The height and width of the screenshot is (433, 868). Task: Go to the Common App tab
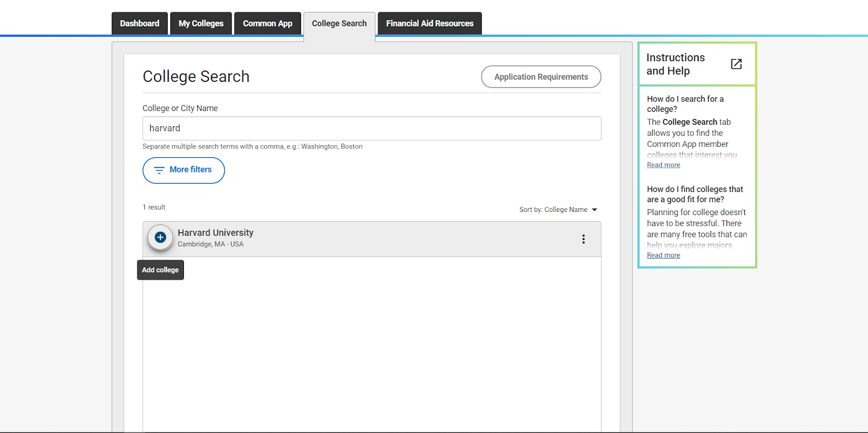(267, 23)
